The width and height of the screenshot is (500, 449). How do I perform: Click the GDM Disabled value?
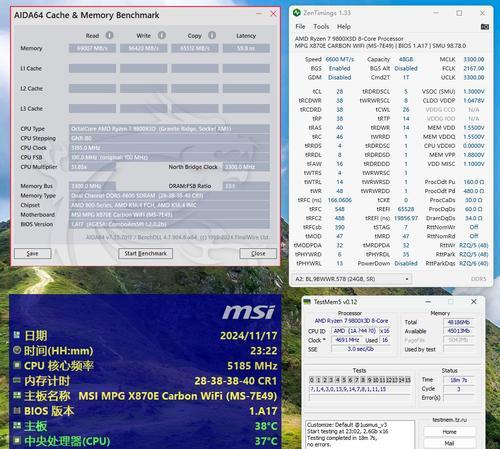pos(339,77)
